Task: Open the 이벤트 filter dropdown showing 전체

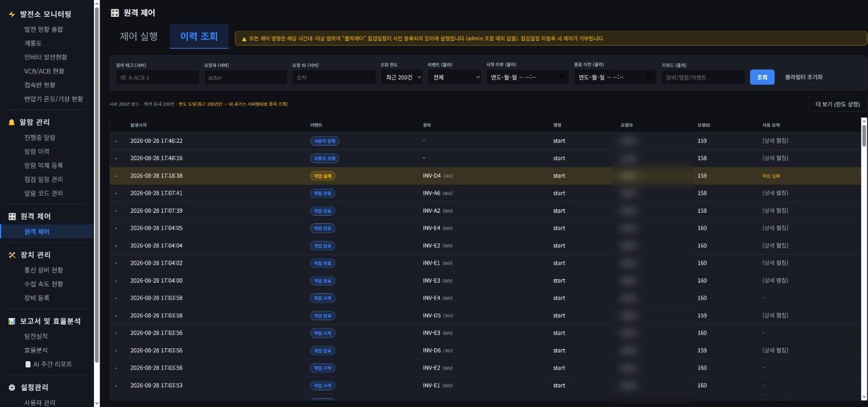Action: [x=454, y=77]
